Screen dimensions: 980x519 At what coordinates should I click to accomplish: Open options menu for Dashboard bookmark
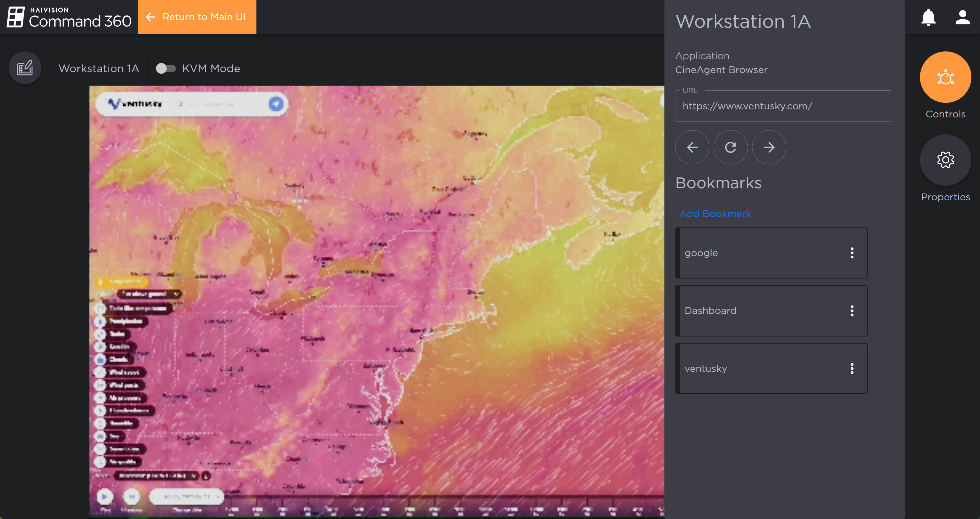point(852,311)
